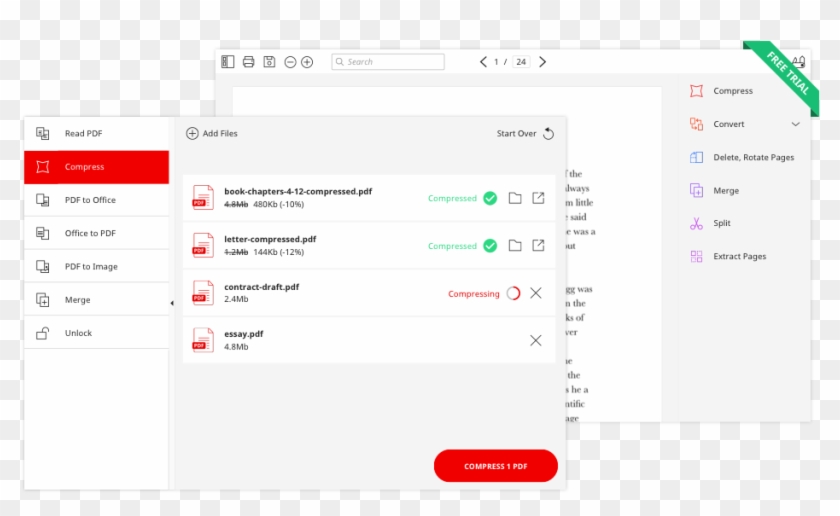Image resolution: width=840 pixels, height=516 pixels.
Task: Expand the Convert options chevron
Action: point(796,124)
